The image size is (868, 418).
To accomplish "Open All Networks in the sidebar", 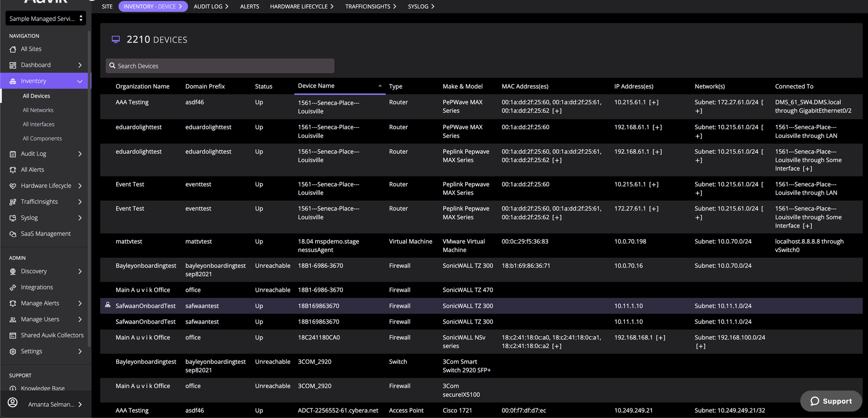I will (38, 110).
